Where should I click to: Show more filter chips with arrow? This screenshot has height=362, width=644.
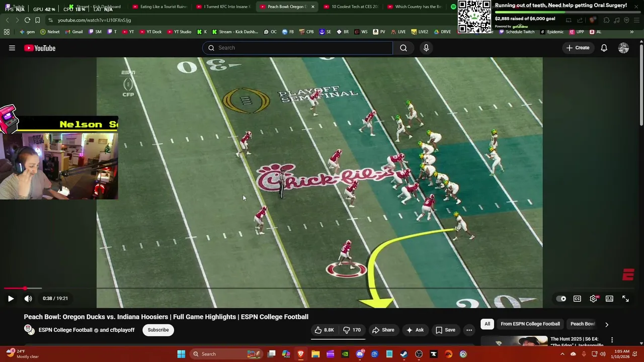[x=606, y=324]
